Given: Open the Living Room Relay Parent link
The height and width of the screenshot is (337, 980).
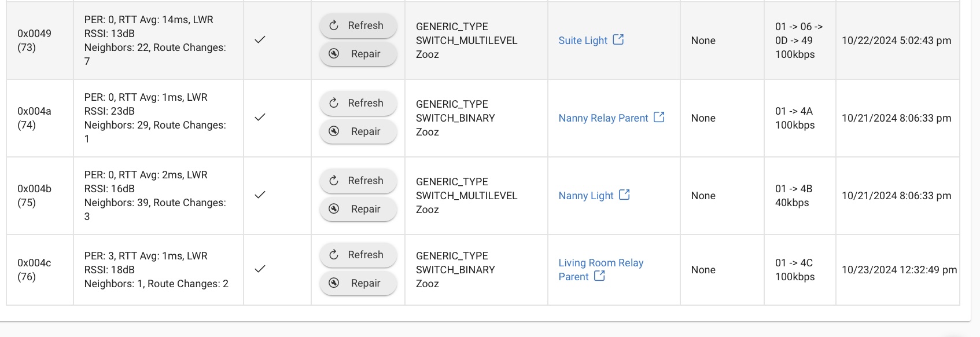Looking at the screenshot, I should click(x=600, y=270).
